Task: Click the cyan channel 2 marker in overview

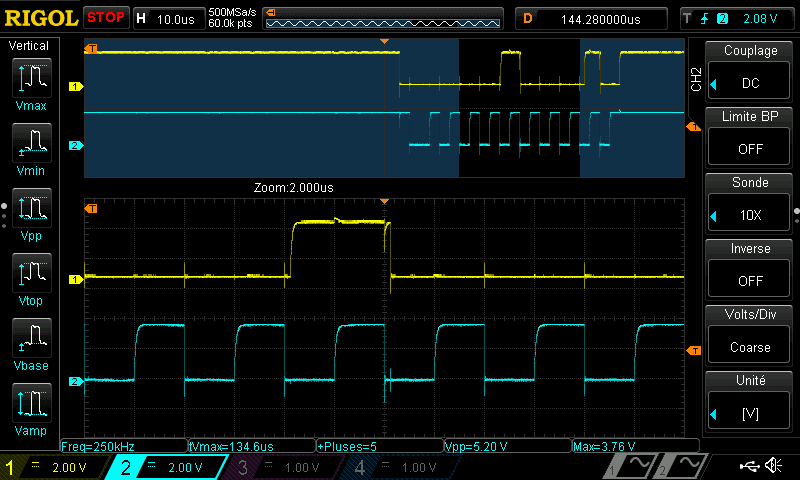Action: point(76,145)
